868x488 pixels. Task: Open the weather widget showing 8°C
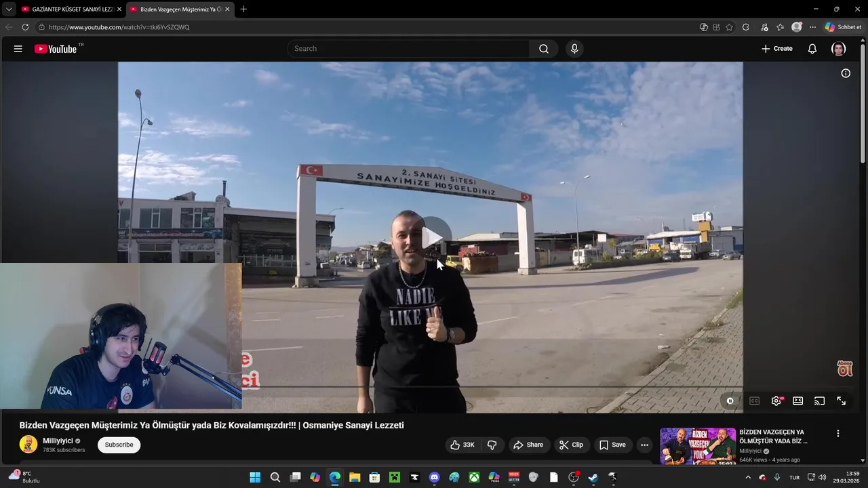tap(24, 477)
